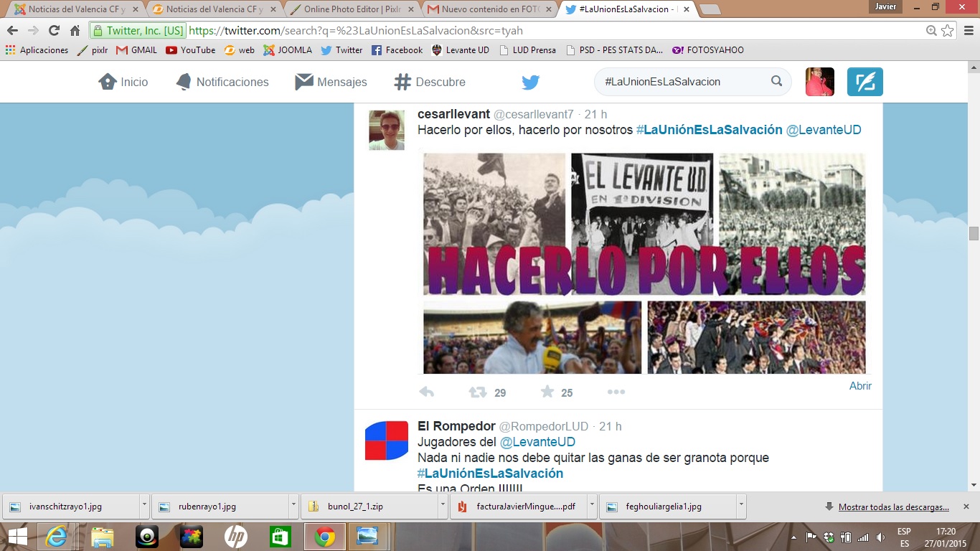
Task: Favorite the cesarllevant tweet
Action: tap(547, 392)
